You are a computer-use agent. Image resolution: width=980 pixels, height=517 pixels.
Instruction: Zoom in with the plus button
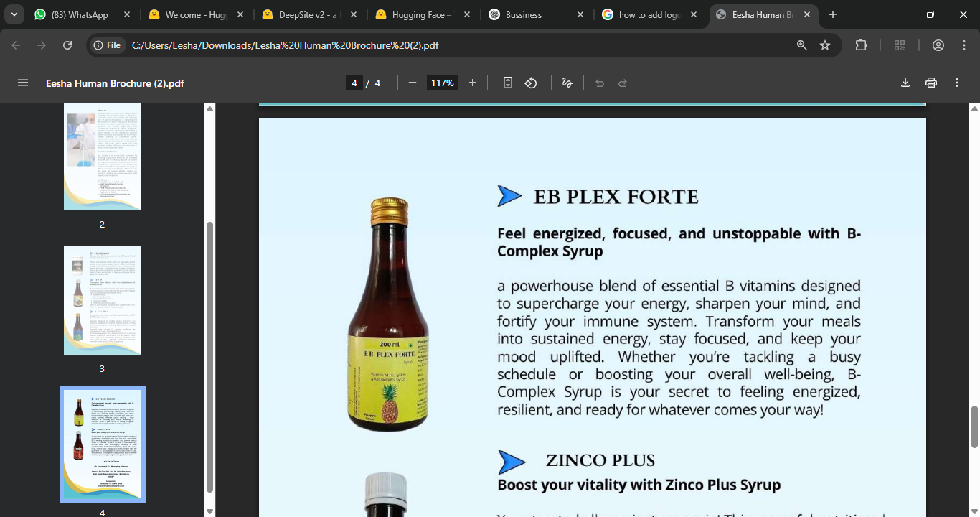[x=473, y=83]
